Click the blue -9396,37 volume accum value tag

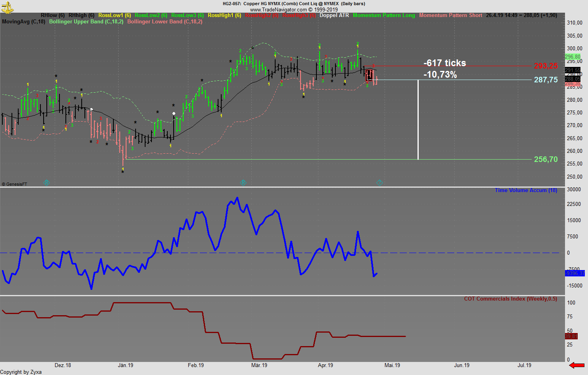click(x=575, y=274)
